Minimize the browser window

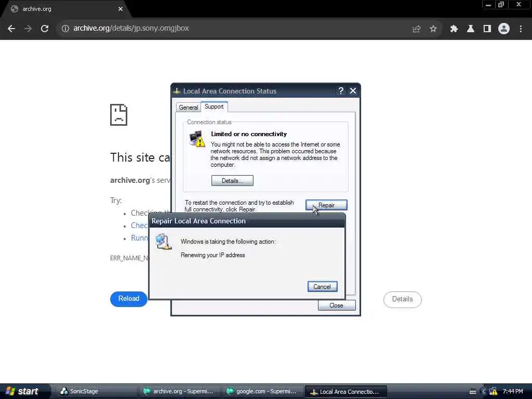click(488, 5)
